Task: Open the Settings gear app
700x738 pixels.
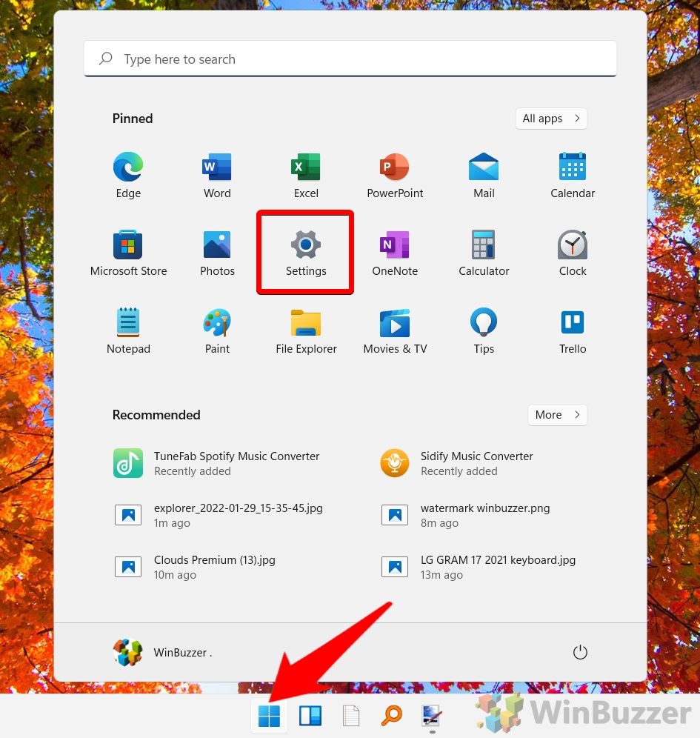Action: click(306, 253)
